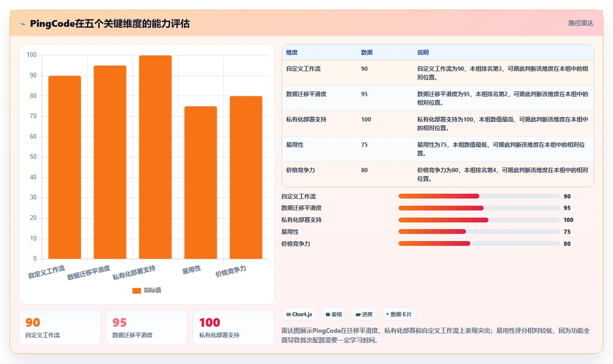Image resolution: width=613 pixels, height=364 pixels.
Task: Click the 数据迁移平滑度 progress bar
Action: coord(479,208)
